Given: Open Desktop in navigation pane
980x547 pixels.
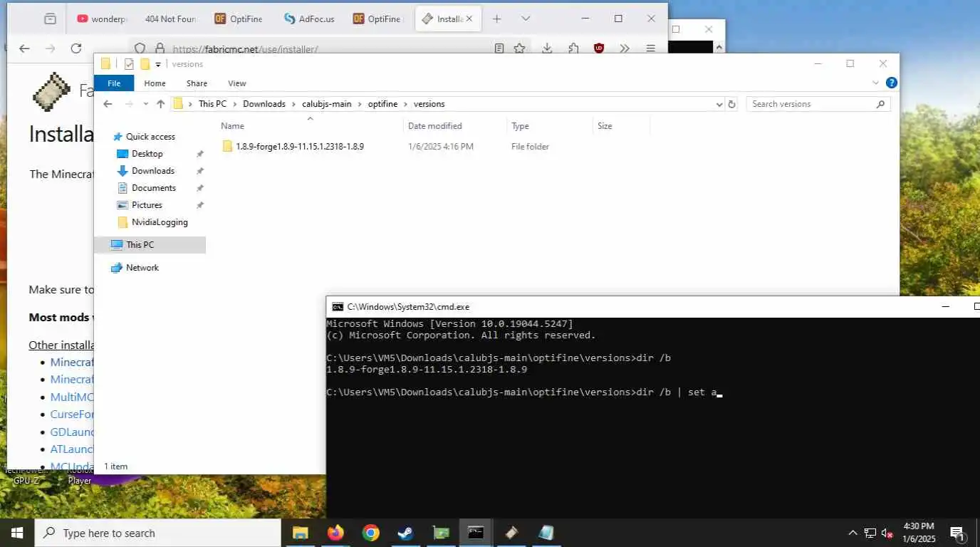Looking at the screenshot, I should (x=147, y=154).
